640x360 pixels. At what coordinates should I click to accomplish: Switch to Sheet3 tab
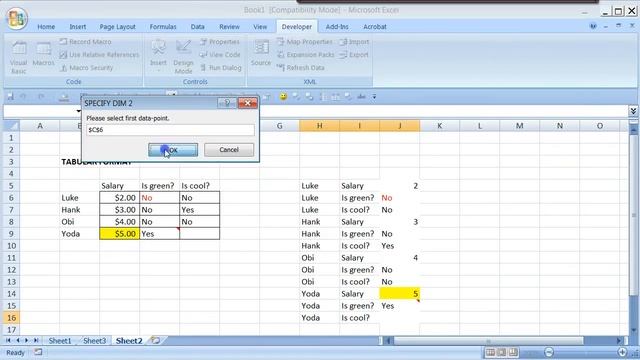tap(95, 341)
